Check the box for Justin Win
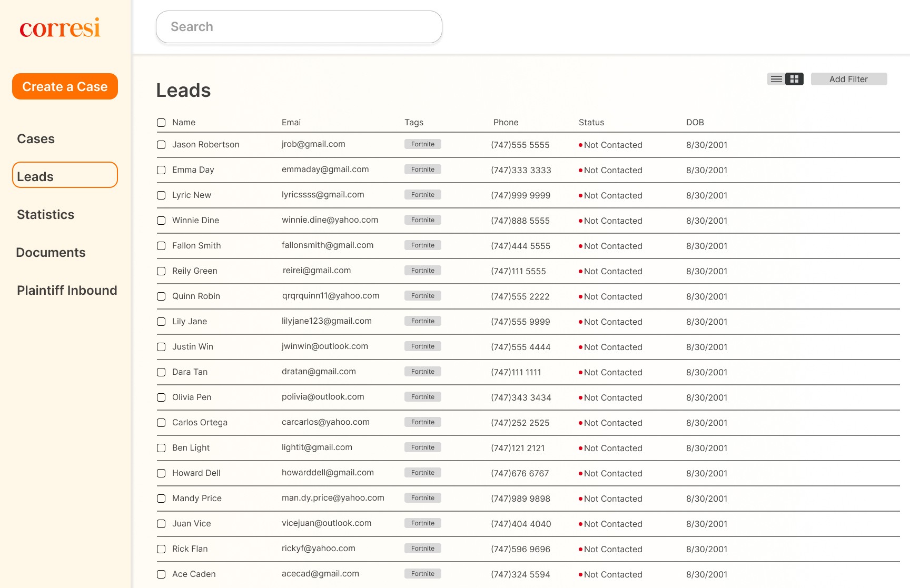Image resolution: width=910 pixels, height=588 pixels. pyautogui.click(x=161, y=347)
